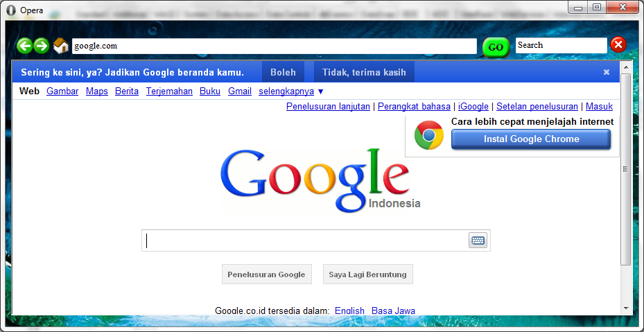Click Saya Lagi Beruntung button

point(367,274)
